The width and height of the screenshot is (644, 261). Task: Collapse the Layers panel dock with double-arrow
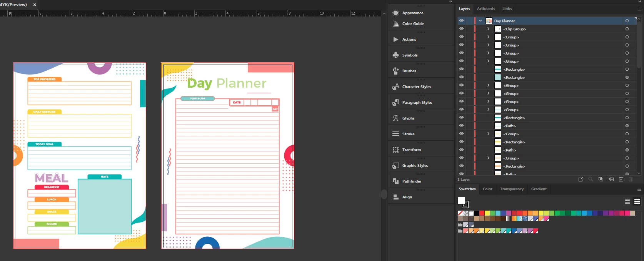coord(640,2)
